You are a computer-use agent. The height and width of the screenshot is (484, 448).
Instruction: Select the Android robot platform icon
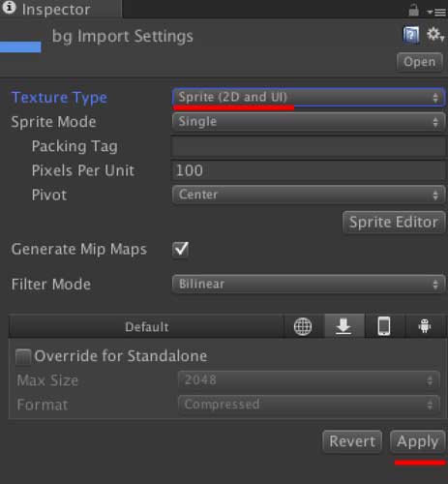pos(425,326)
